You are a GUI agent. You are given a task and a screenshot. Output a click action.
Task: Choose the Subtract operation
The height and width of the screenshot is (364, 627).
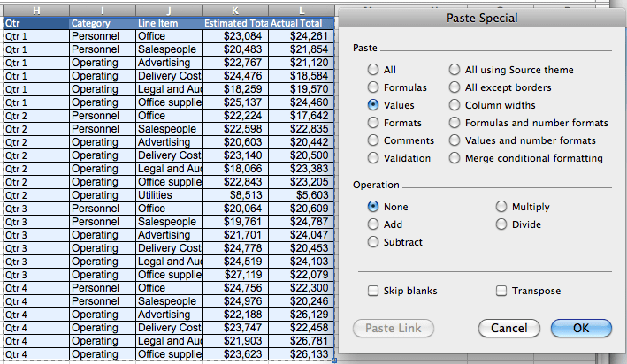click(x=373, y=242)
